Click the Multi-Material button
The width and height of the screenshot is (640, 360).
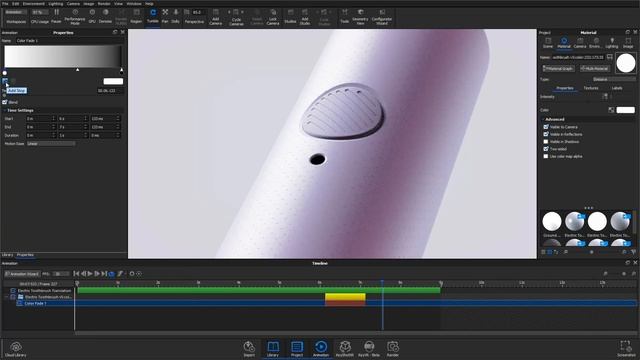click(595, 69)
